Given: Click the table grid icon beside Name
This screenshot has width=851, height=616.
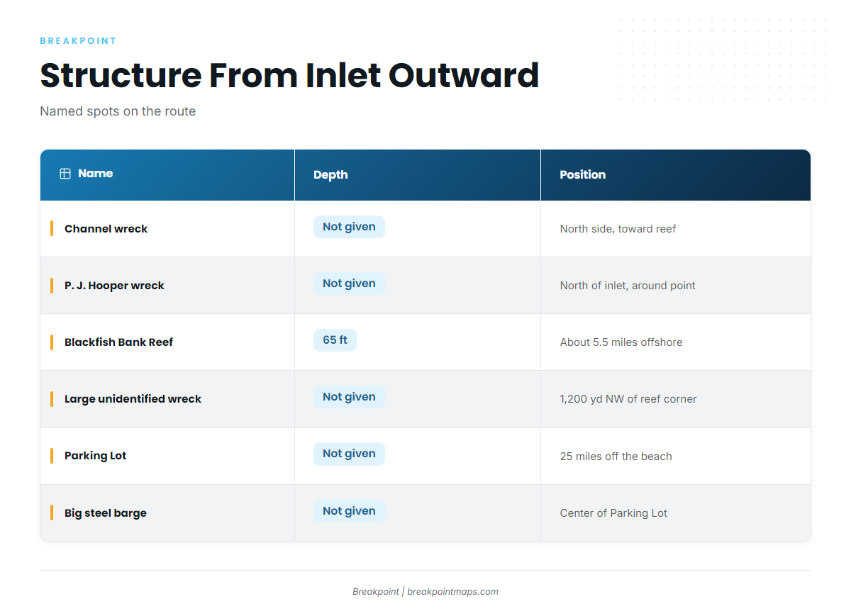Looking at the screenshot, I should point(65,174).
